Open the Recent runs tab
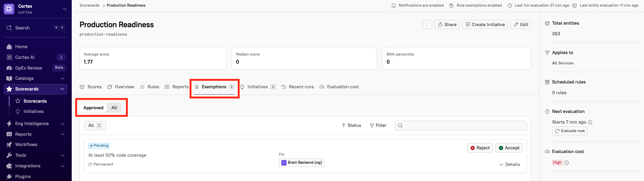The image size is (644, 181). [298, 87]
